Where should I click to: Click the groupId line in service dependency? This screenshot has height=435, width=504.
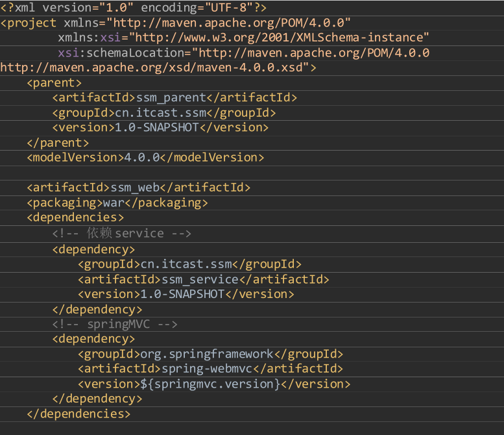[x=189, y=264]
